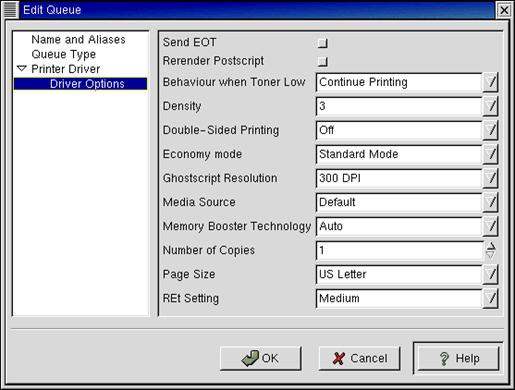Click the Number of Copies input field
Screen dimensions: 515x390
399,250
